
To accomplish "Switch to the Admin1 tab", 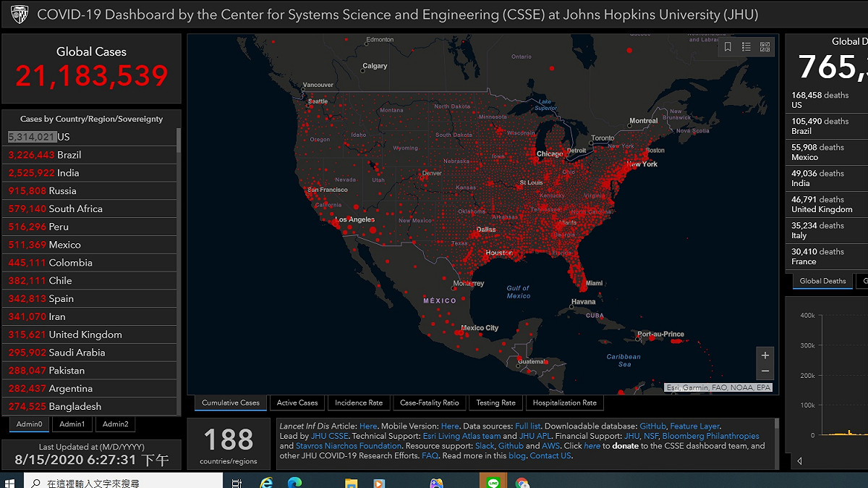I will [72, 424].
